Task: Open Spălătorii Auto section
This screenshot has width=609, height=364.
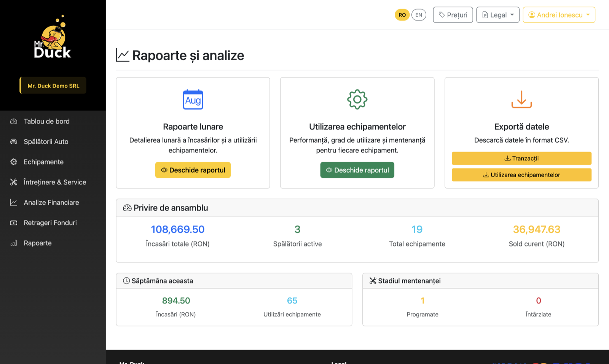Action: [53, 141]
